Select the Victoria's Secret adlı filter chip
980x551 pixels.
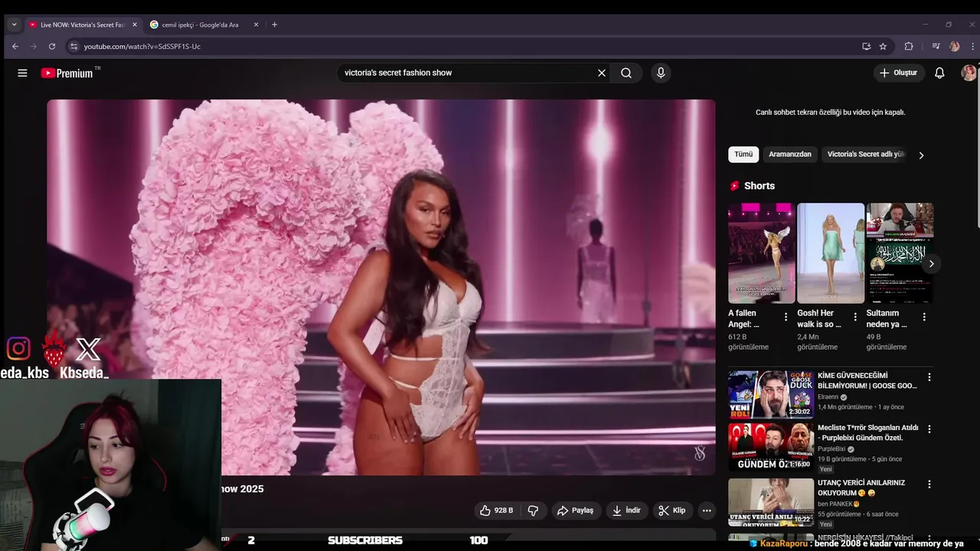pos(866,155)
